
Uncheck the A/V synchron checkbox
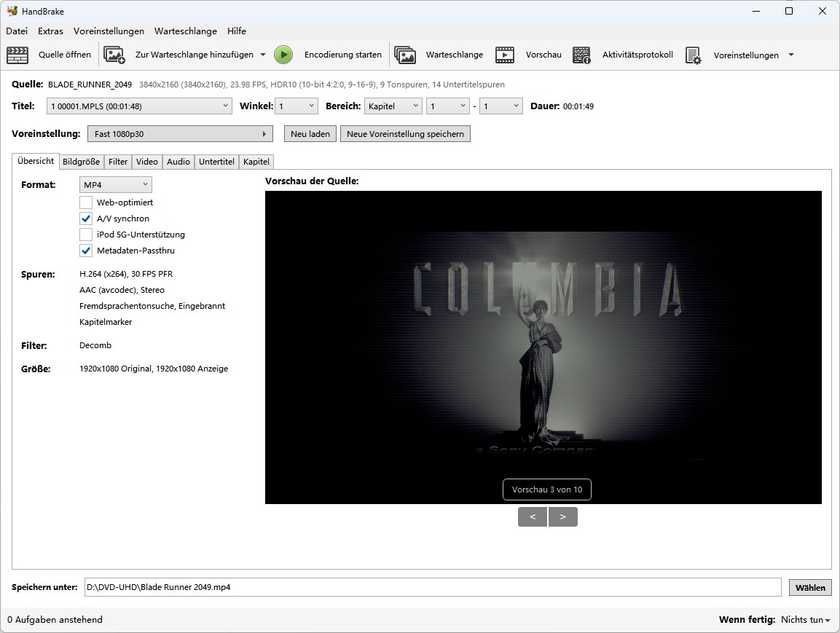coord(86,219)
